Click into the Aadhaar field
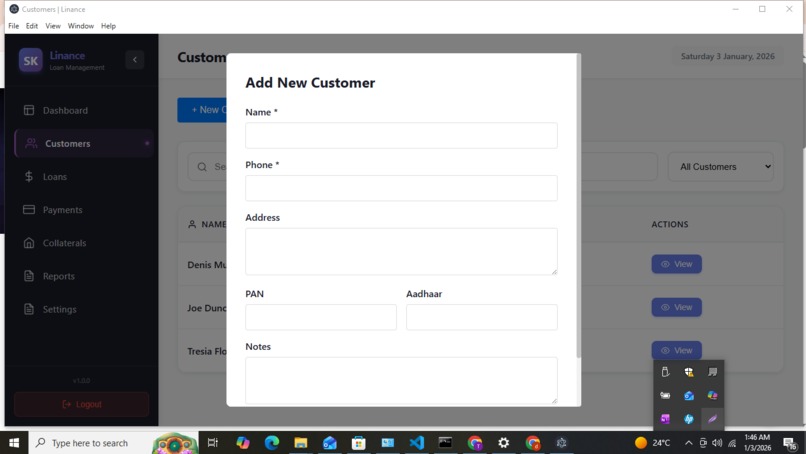The image size is (806, 454). 482,317
